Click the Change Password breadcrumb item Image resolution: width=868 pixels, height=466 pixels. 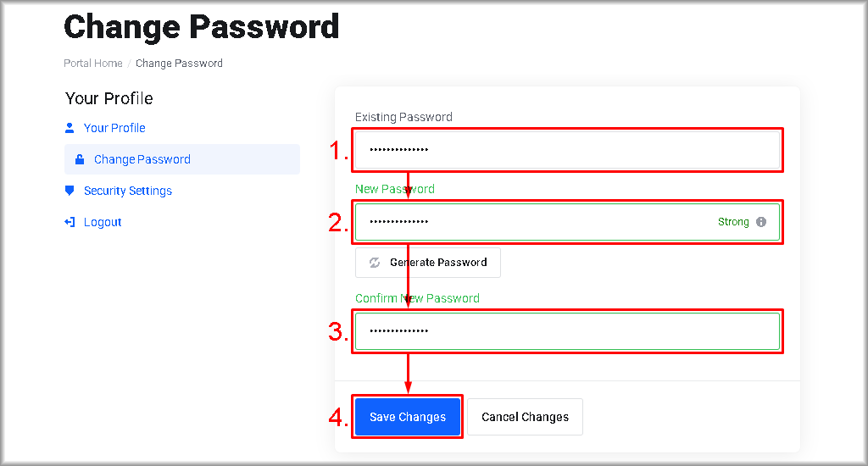click(x=179, y=64)
